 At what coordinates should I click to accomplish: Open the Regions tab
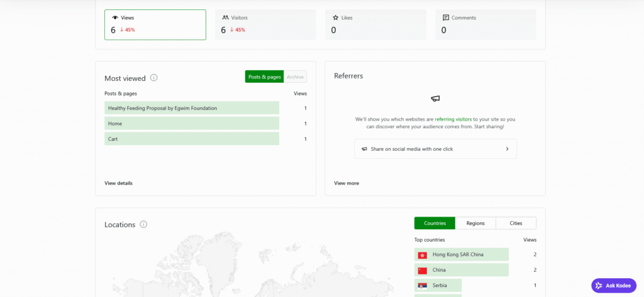pyautogui.click(x=475, y=223)
